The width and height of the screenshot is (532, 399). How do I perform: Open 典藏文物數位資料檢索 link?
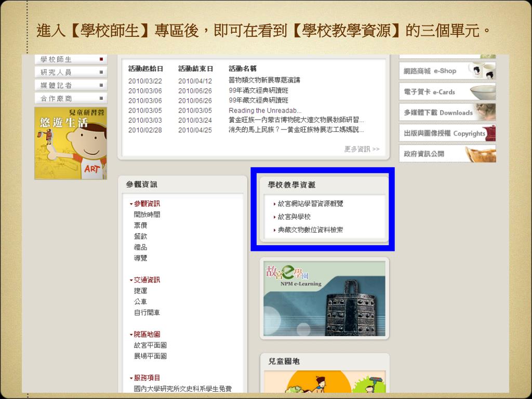[310, 230]
